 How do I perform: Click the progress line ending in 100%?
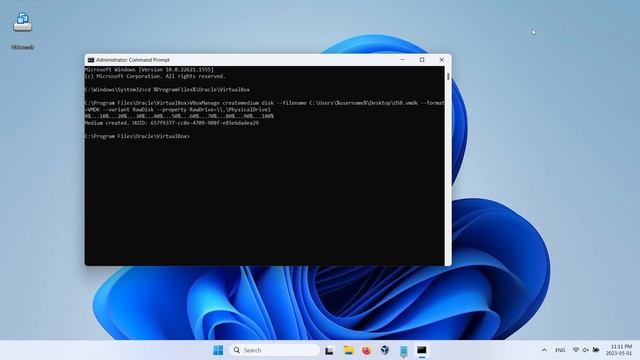point(179,116)
